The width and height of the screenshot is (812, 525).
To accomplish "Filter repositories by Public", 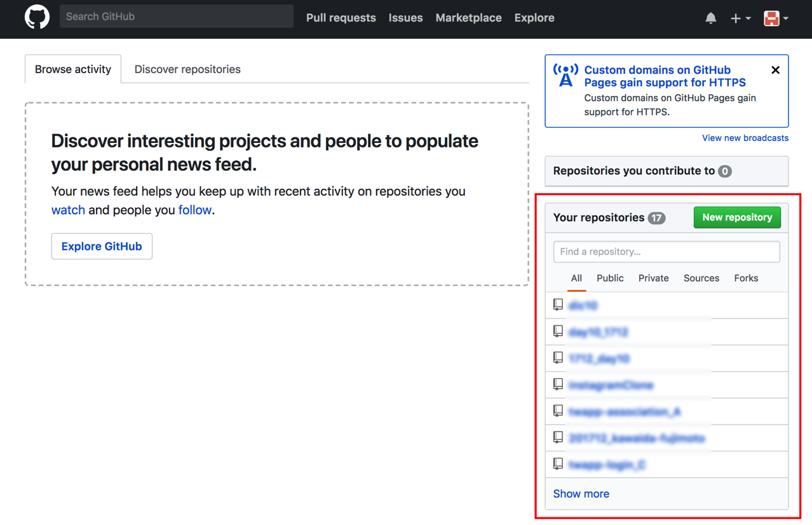I will (610, 278).
